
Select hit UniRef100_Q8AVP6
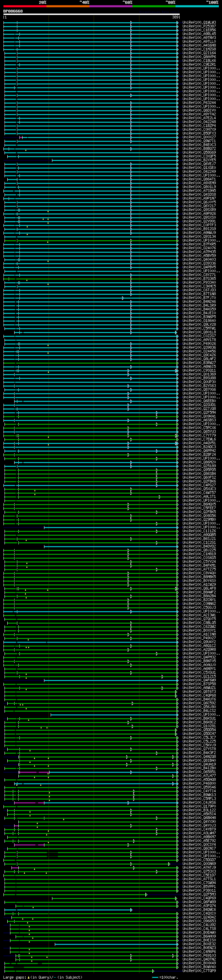(199, 57)
